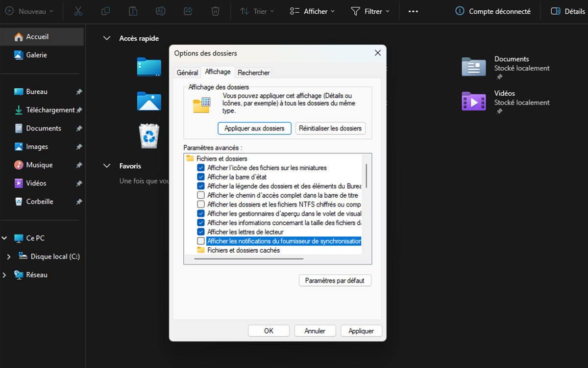Click the Accueil home icon in sidebar
The image size is (588, 368).
(x=19, y=37)
